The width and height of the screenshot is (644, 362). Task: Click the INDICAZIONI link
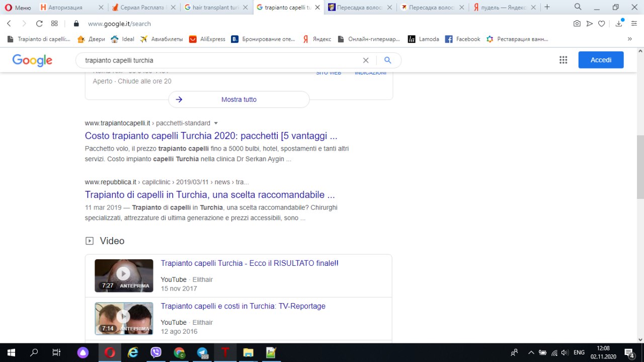point(370,73)
